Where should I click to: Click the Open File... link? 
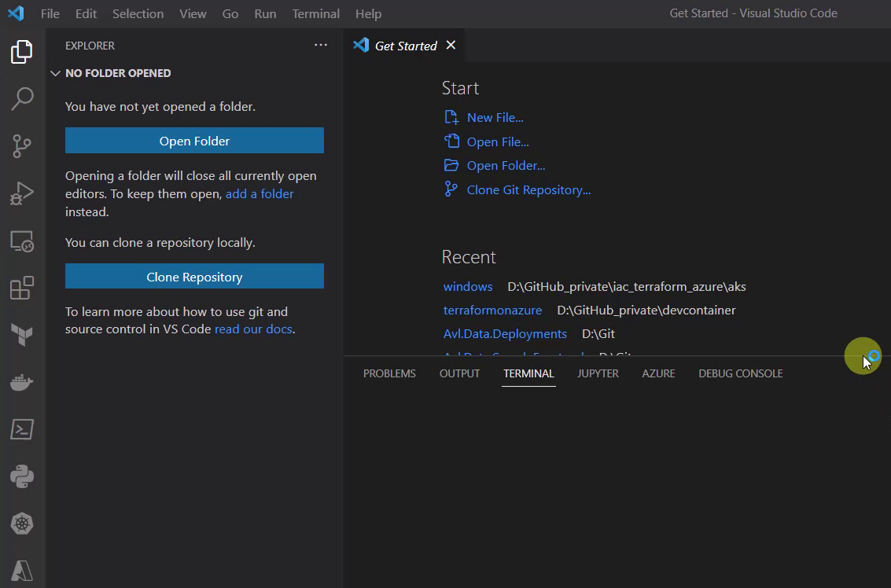498,141
